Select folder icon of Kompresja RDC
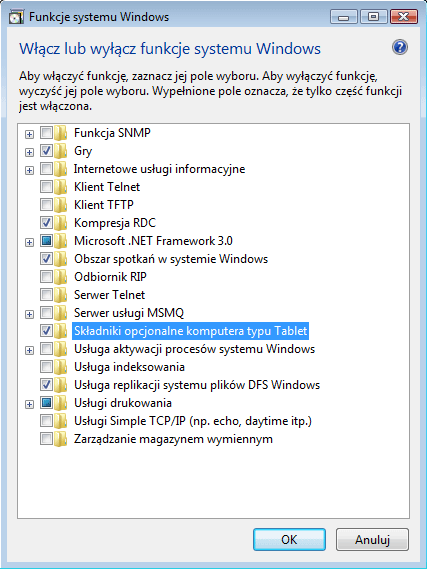The width and height of the screenshot is (427, 569). click(61, 223)
